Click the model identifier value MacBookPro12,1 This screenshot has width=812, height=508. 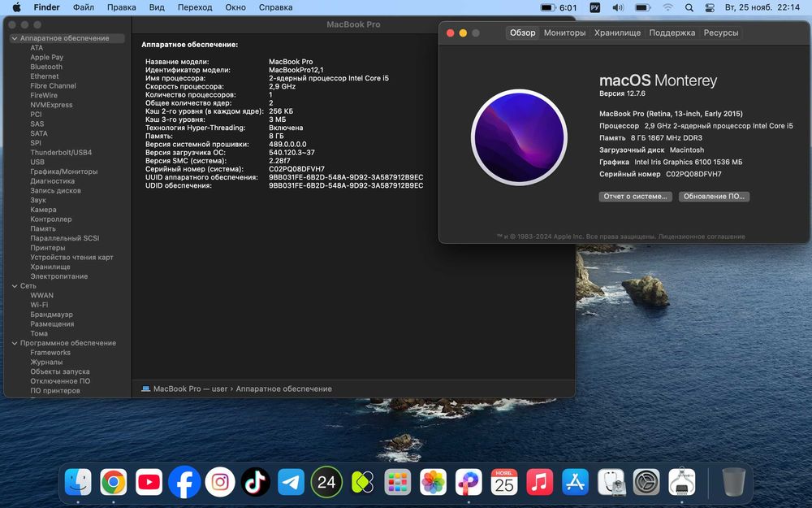[296, 70]
